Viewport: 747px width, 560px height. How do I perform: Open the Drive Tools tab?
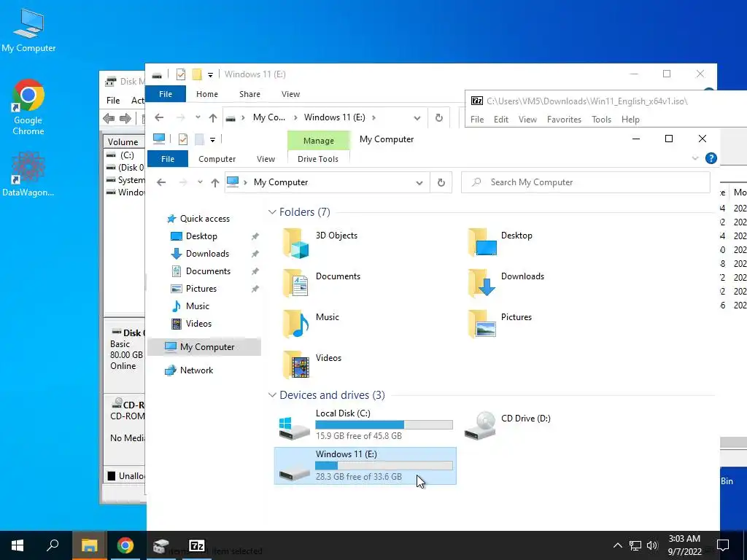pyautogui.click(x=318, y=159)
